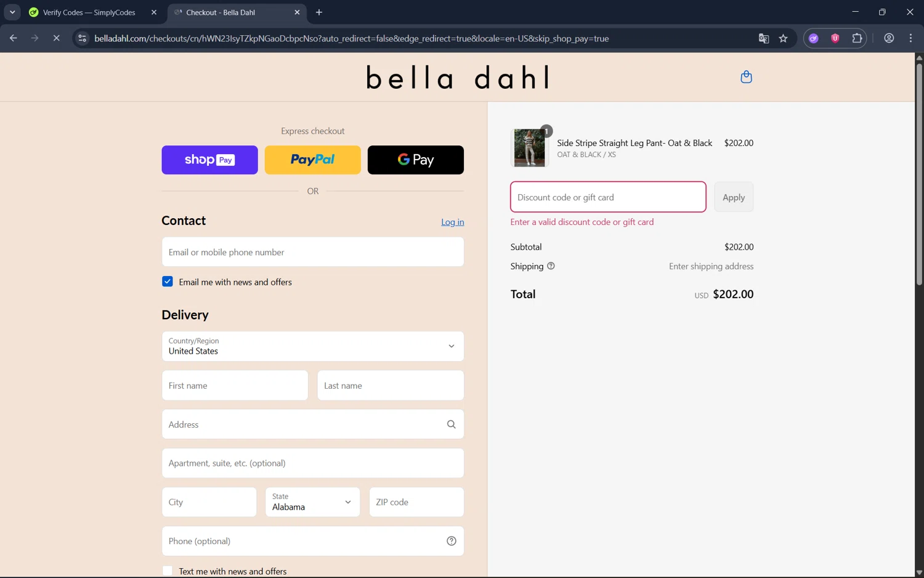Go forward in browser history

[x=34, y=38]
